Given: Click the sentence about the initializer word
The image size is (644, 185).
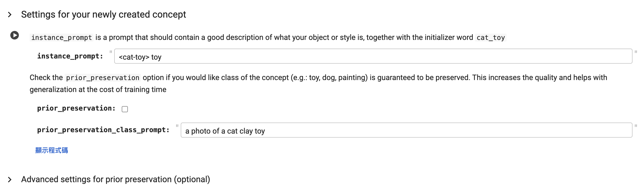Looking at the screenshot, I should [268, 38].
